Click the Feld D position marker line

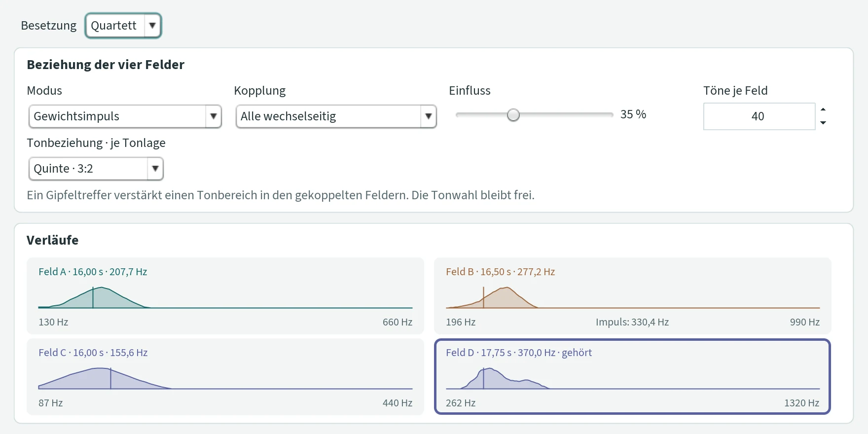click(483, 378)
